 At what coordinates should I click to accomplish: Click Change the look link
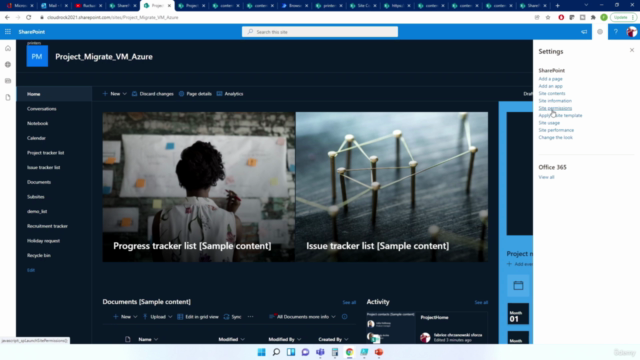click(x=556, y=138)
